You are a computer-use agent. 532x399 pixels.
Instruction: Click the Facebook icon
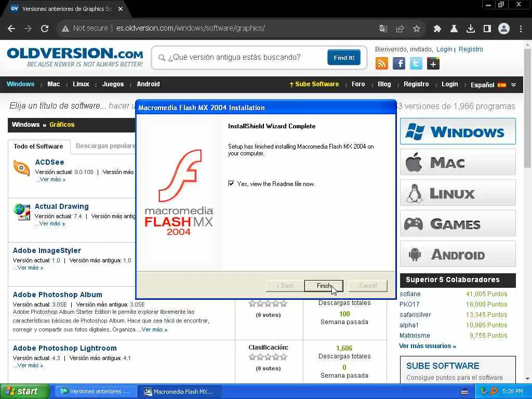(x=399, y=63)
